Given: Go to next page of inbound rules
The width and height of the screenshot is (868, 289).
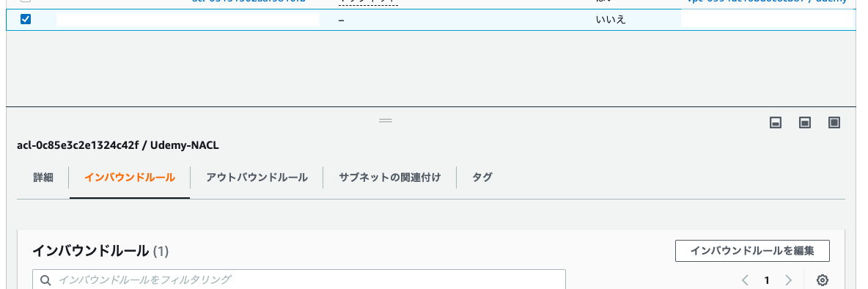Looking at the screenshot, I should coord(788,280).
